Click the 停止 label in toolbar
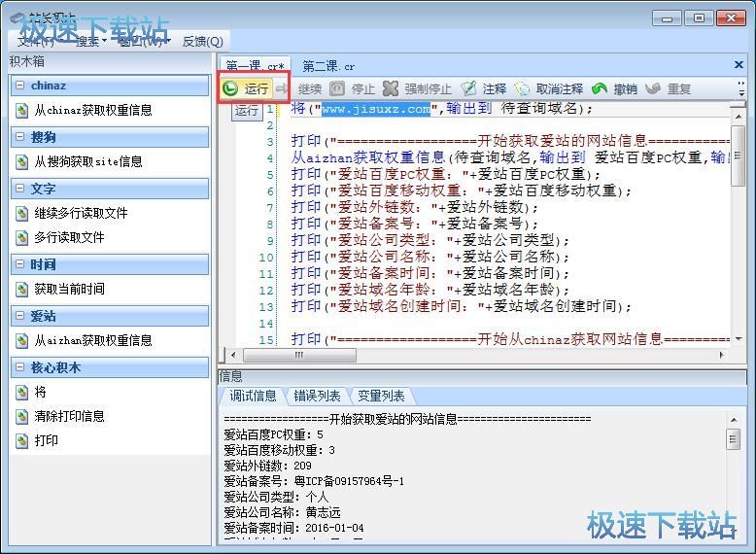Viewport: 756px width, 554px height. pos(363,88)
